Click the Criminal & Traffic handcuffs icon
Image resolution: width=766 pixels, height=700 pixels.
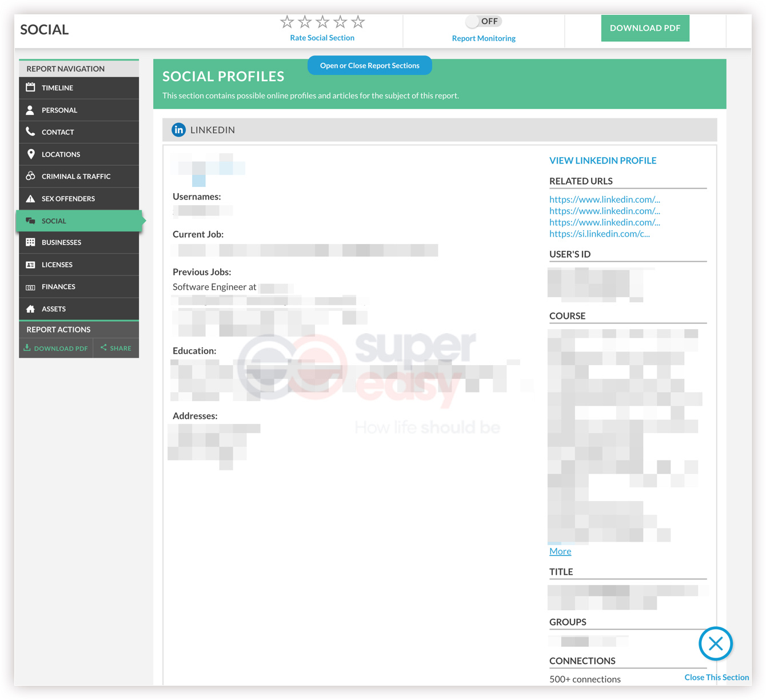[x=30, y=176]
